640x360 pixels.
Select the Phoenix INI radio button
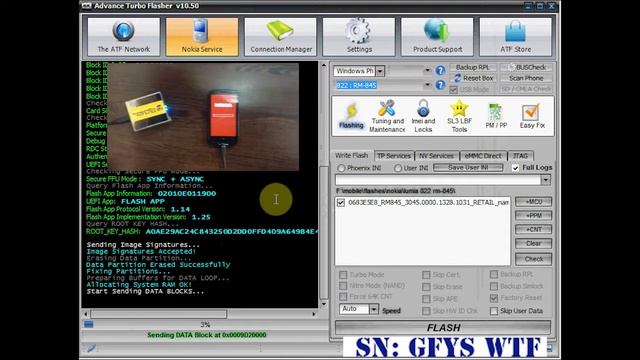pyautogui.click(x=341, y=168)
